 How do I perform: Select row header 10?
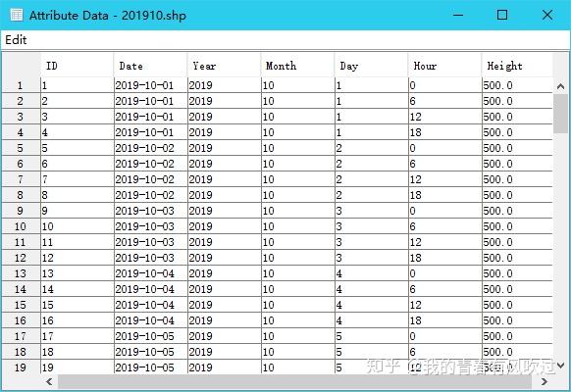click(x=21, y=226)
